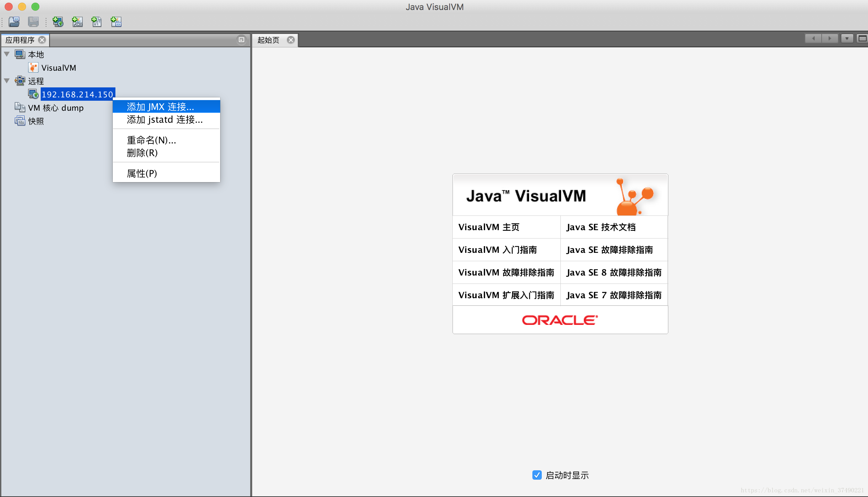Choose 属性(P) from context menu
Screen dimensions: 868x497
pos(166,173)
